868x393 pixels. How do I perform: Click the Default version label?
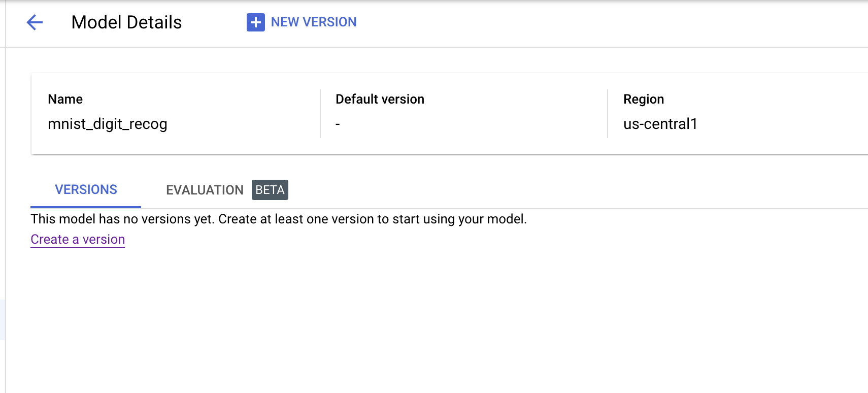click(380, 99)
